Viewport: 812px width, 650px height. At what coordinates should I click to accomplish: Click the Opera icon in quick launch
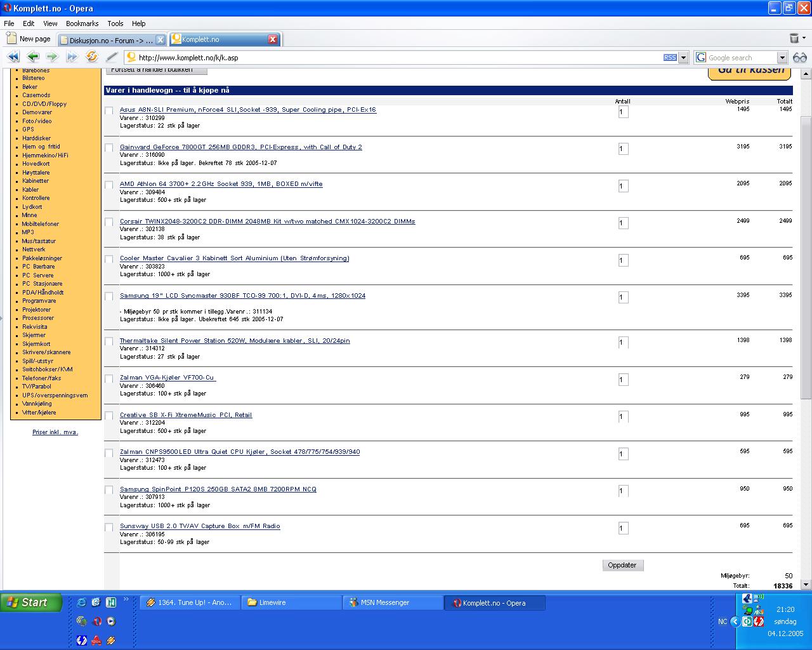pyautogui.click(x=96, y=621)
